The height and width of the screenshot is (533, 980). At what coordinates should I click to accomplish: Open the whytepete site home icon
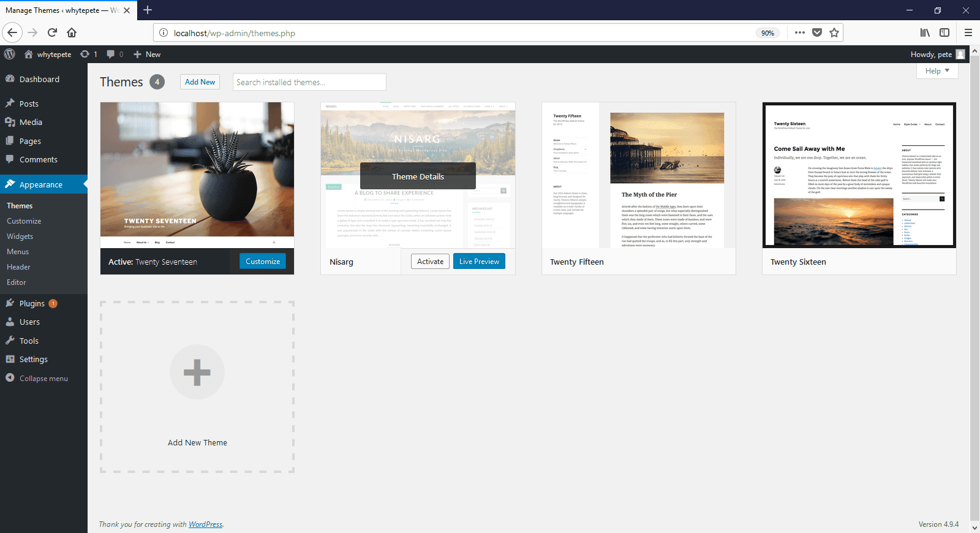[28, 54]
